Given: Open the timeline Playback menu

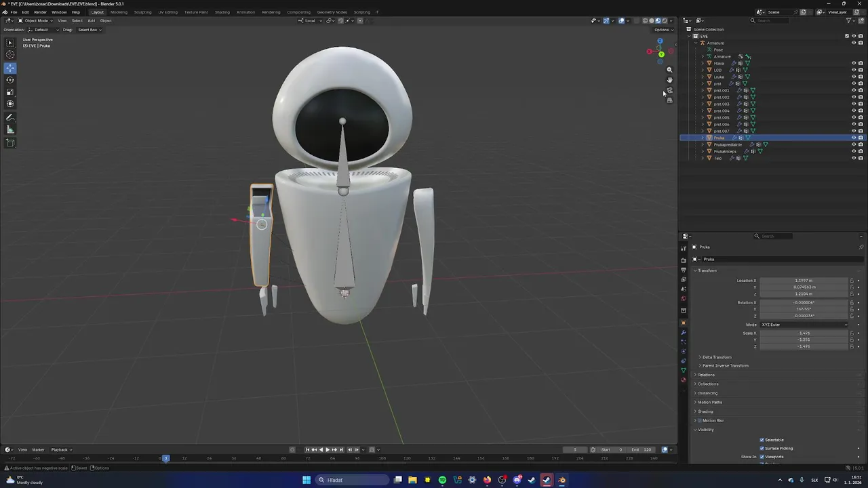Looking at the screenshot, I should coord(60,449).
